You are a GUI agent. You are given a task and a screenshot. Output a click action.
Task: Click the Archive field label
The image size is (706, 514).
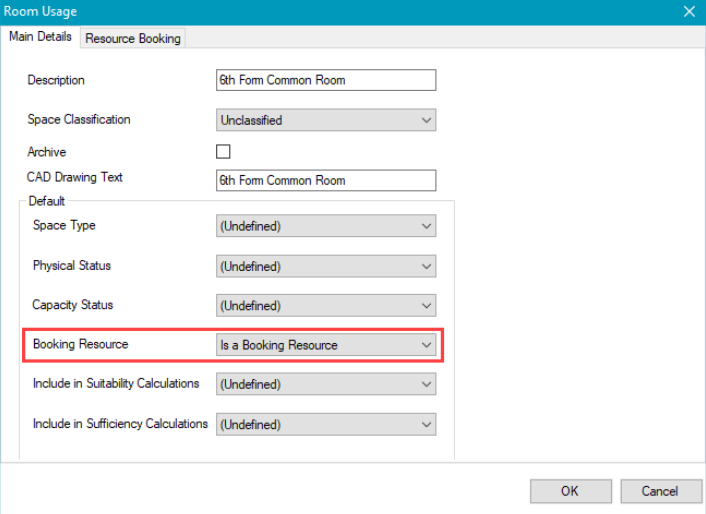[47, 152]
